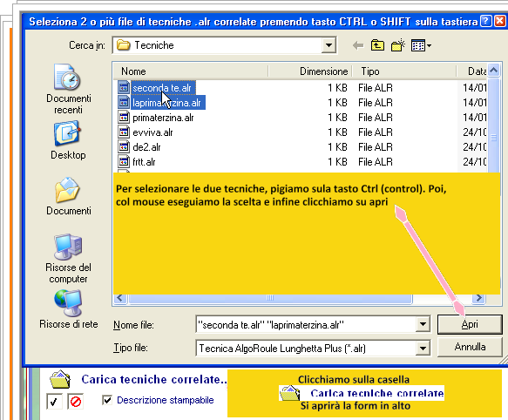508x420 pixels.
Task: Expand the Tipo file dropdown arrow
Action: (x=423, y=349)
